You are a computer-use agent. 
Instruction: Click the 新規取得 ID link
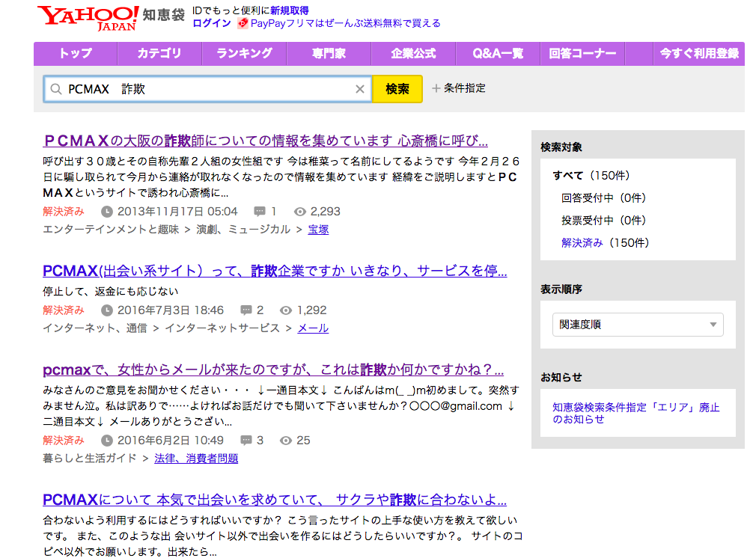pyautogui.click(x=289, y=10)
